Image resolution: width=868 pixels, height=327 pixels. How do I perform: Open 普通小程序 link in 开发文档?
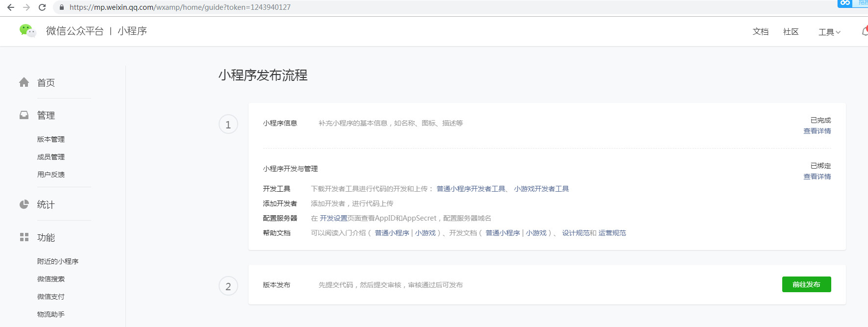pos(502,233)
